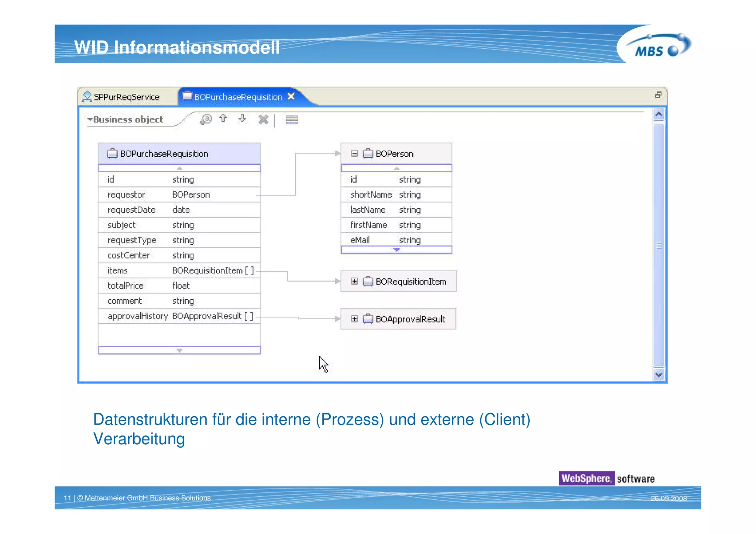Click the BOPerson object title text

pos(395,154)
